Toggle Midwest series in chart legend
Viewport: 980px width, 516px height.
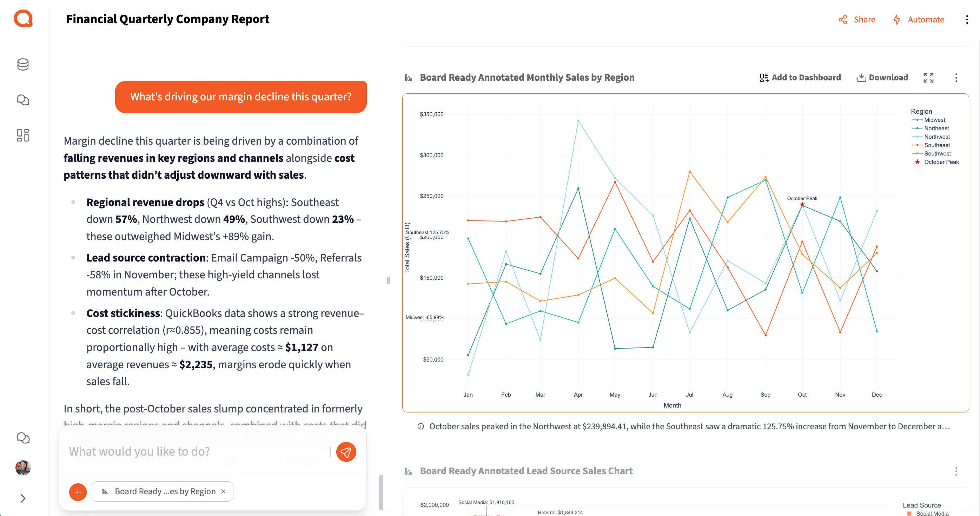pos(934,120)
